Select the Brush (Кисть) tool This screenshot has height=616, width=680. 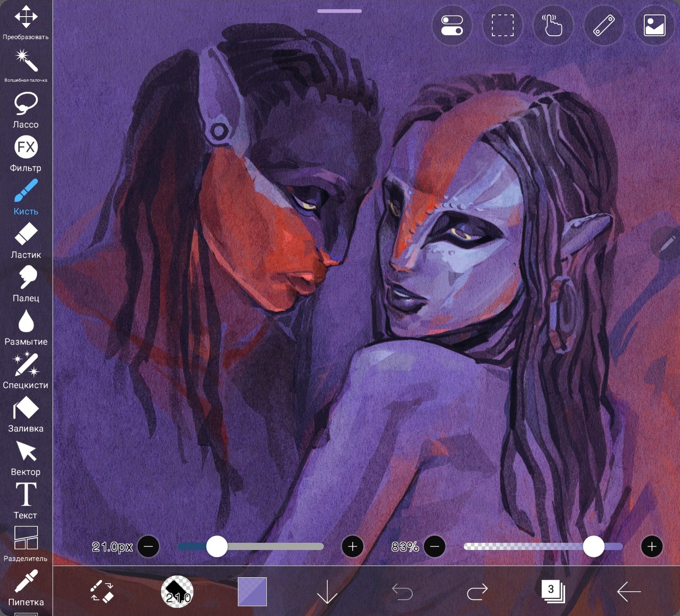click(26, 197)
